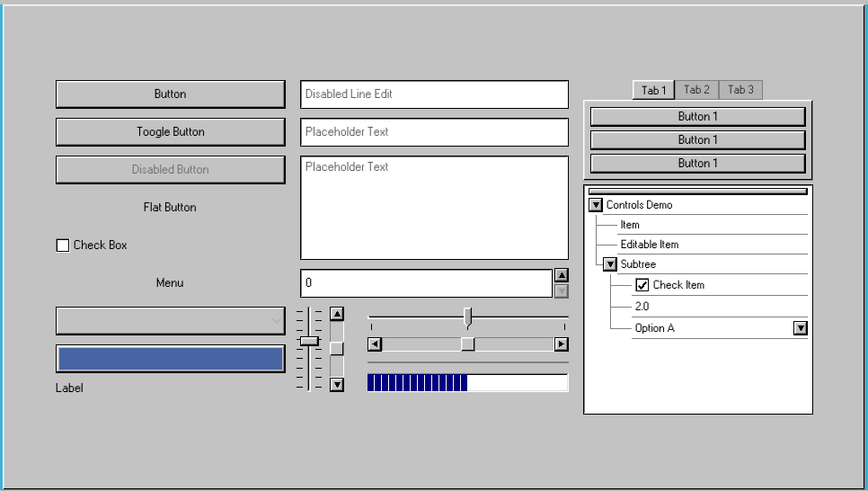Click the bottom Button 1 in the tab panel
The height and width of the screenshot is (491, 868).
(x=697, y=163)
